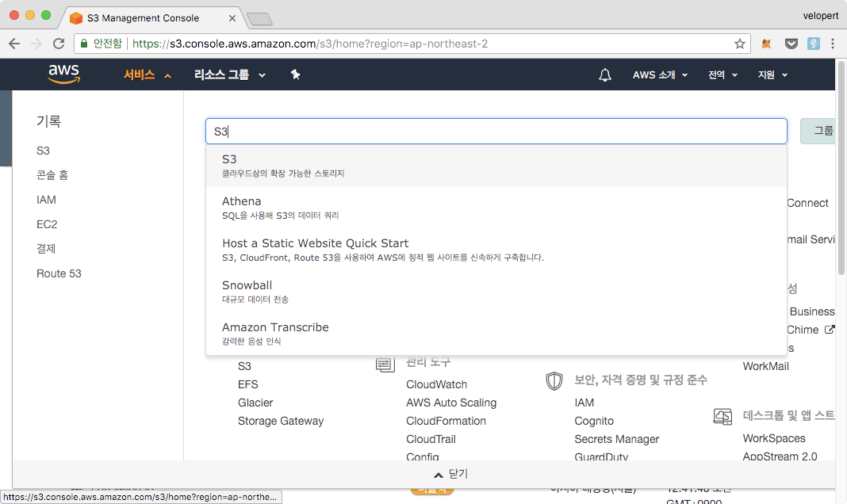
Task: Open CloudFormation service
Action: [x=446, y=421]
